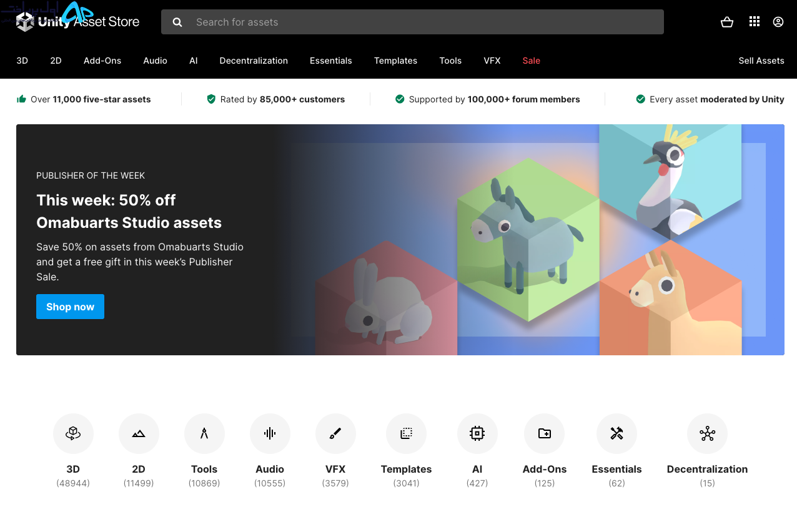Click the shield icon beside Rated by

coord(211,99)
